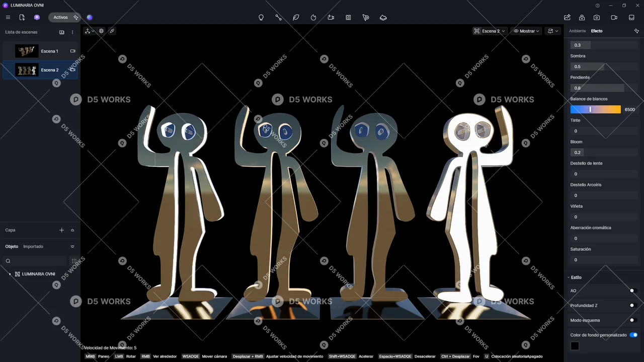Click the update scene frame icon

click(x=476, y=31)
